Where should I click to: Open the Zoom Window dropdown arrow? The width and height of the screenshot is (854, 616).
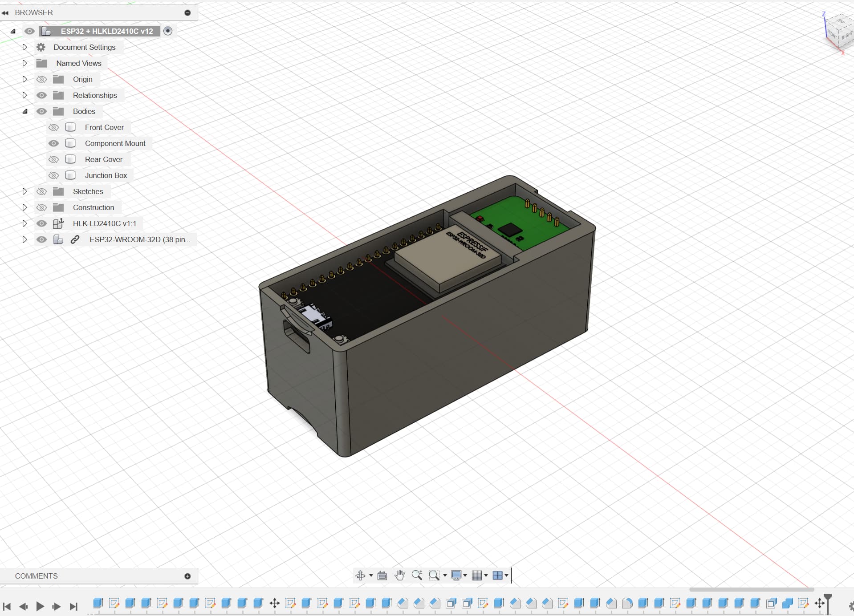click(x=445, y=575)
